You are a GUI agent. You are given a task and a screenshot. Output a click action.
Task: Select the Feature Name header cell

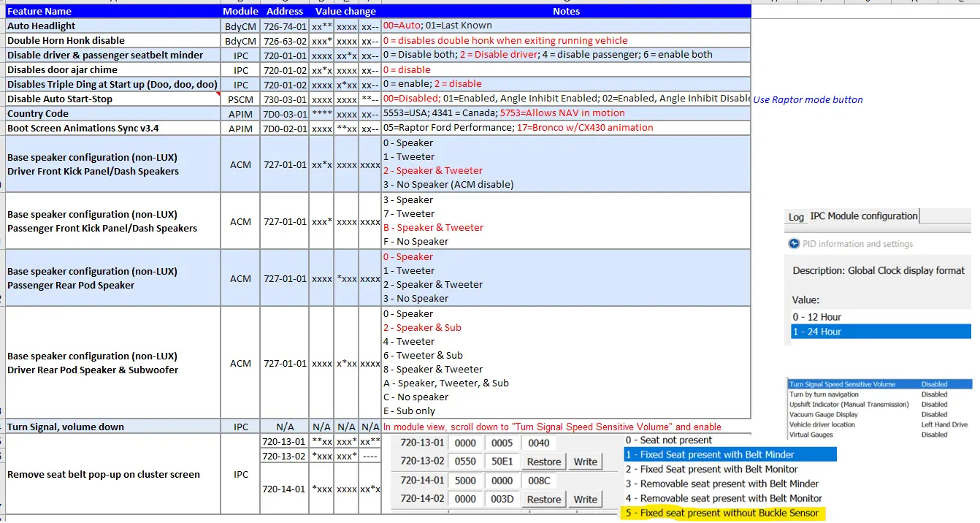point(39,11)
